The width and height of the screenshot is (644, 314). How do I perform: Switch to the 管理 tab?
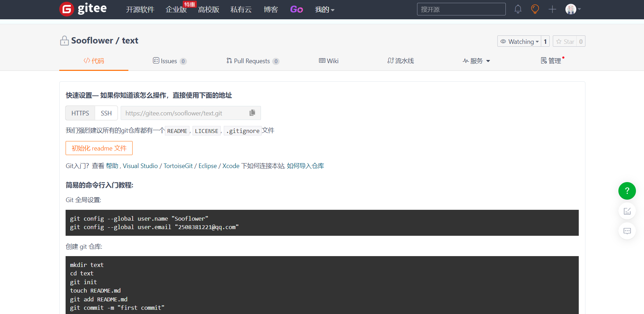tap(551, 61)
